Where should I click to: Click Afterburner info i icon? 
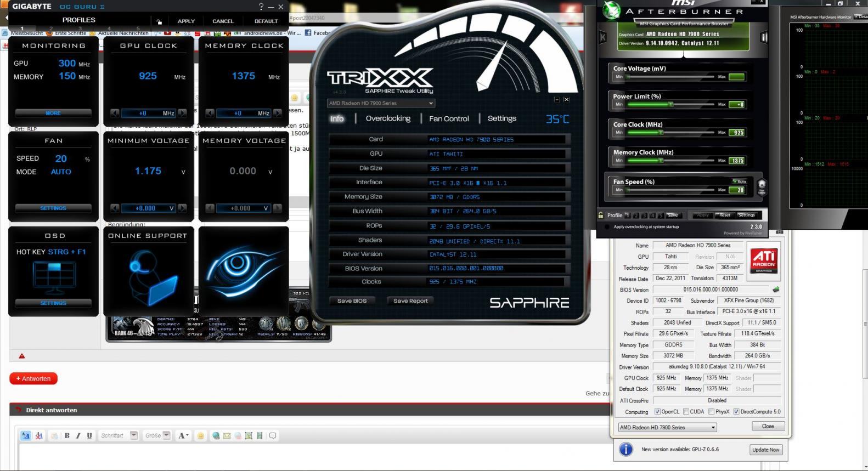pyautogui.click(x=763, y=37)
